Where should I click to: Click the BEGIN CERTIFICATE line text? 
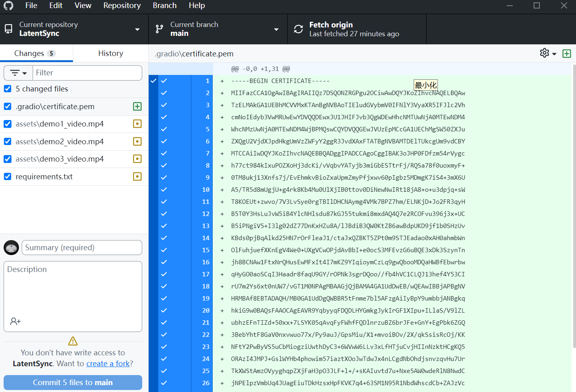pos(280,81)
